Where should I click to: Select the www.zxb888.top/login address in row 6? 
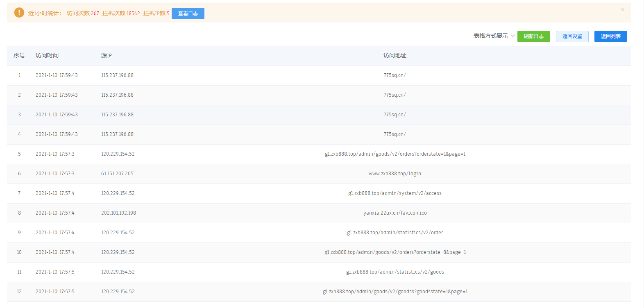395,174
